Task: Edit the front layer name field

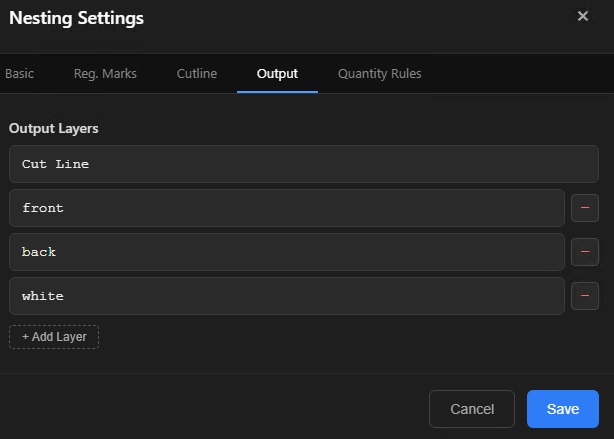Action: pyautogui.click(x=287, y=208)
